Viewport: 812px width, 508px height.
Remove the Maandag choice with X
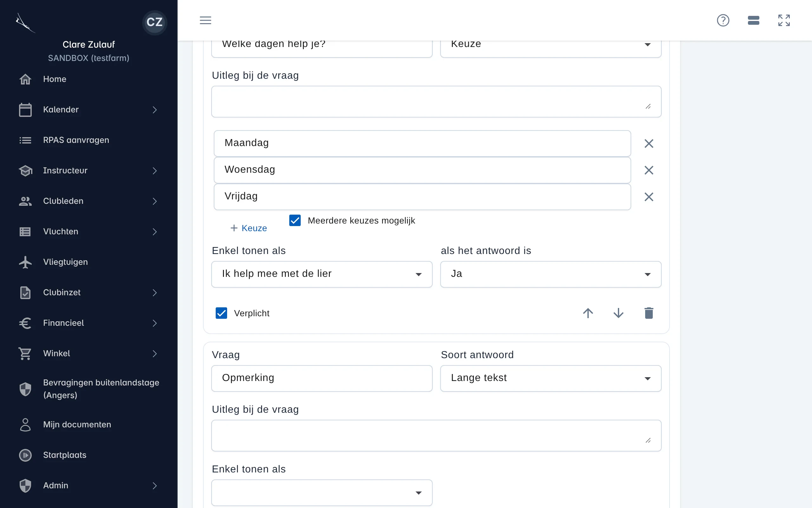649,144
